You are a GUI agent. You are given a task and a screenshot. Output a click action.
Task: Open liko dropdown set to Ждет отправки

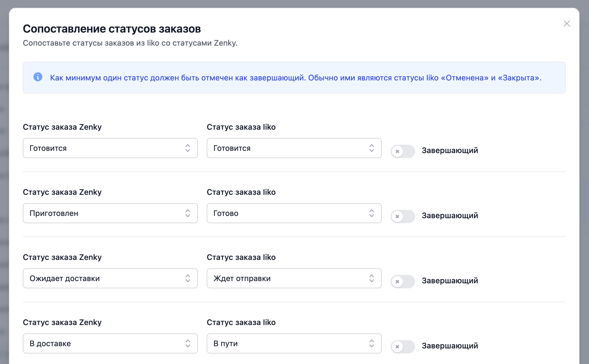click(x=294, y=278)
